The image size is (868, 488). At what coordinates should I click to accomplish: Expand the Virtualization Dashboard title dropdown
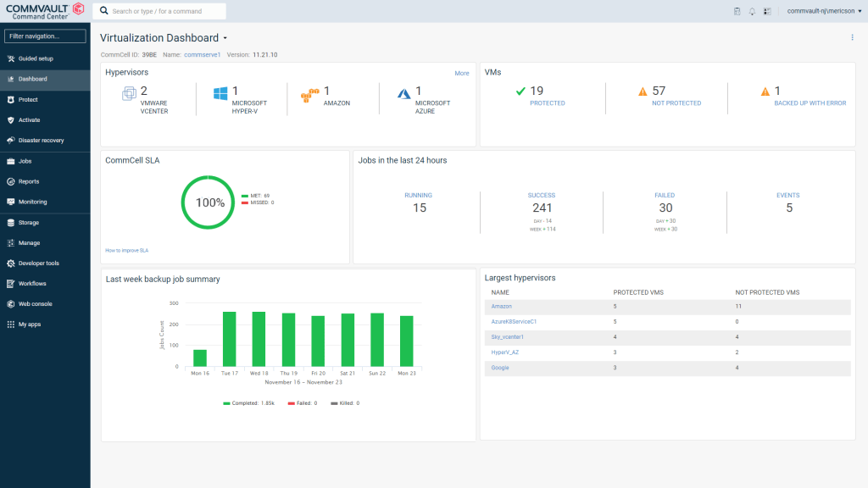(225, 38)
